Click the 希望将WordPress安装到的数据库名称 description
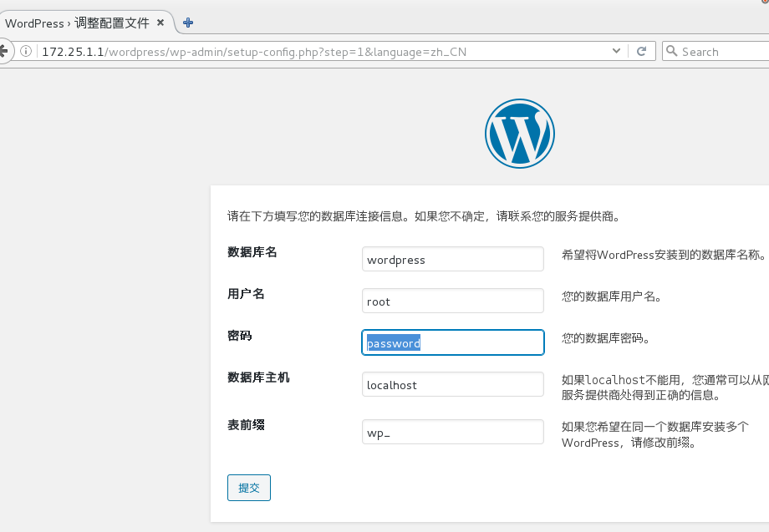Screen dimensions: 769x532 (664, 255)
